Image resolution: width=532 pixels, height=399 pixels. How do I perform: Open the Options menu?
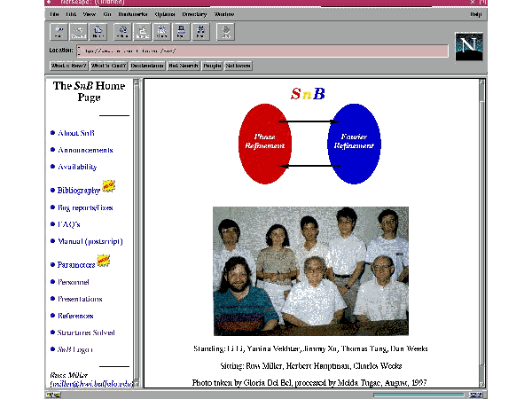pyautogui.click(x=164, y=14)
